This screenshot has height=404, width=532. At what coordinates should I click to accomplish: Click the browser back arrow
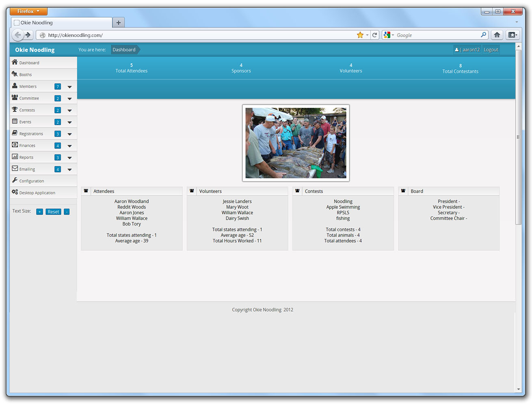(x=17, y=35)
